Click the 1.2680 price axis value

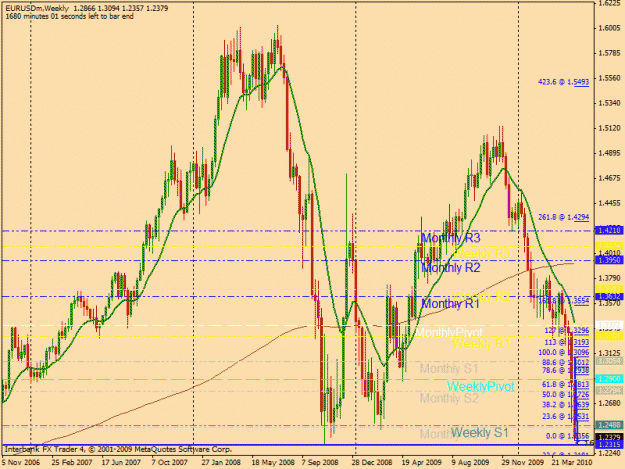(609, 403)
